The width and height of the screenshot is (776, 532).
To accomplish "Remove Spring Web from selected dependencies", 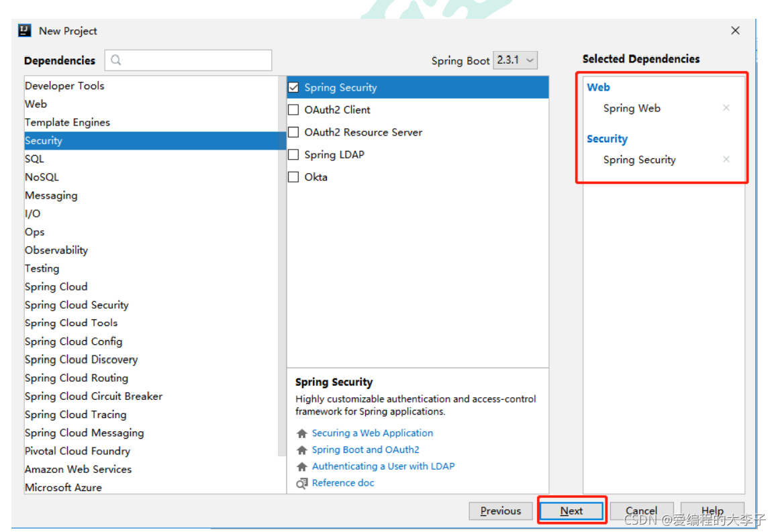I will tap(726, 108).
